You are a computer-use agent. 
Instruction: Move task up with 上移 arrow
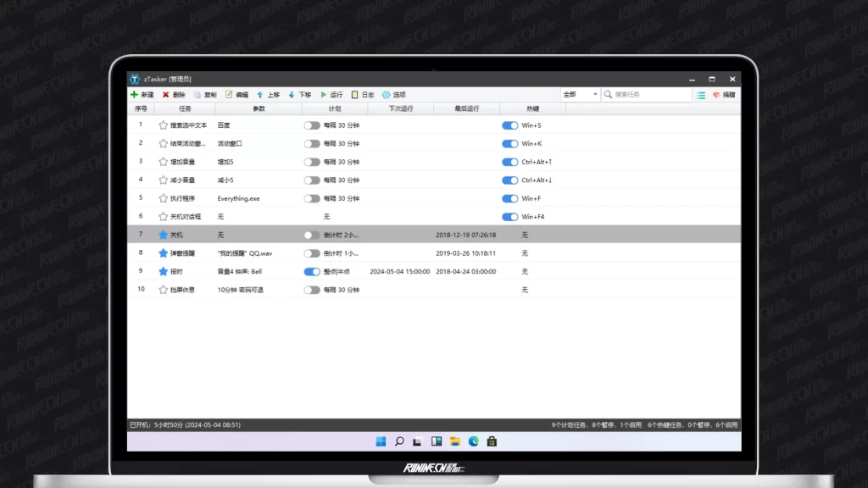260,95
